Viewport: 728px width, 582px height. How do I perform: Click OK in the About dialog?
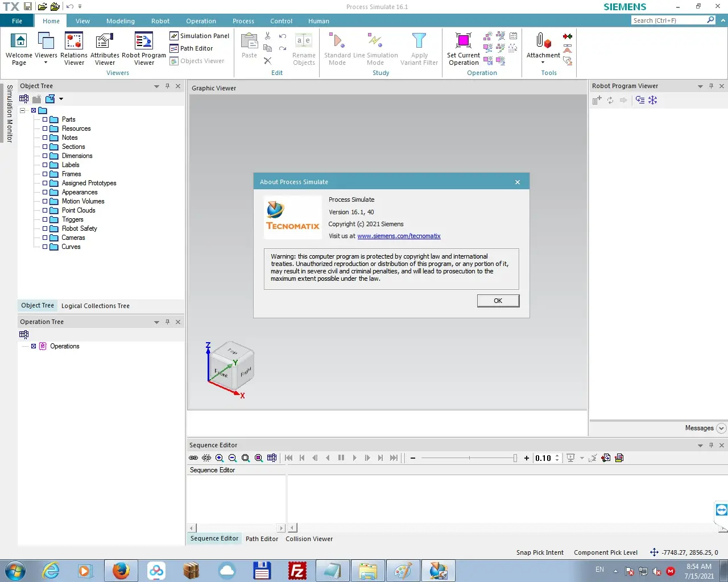tap(498, 301)
